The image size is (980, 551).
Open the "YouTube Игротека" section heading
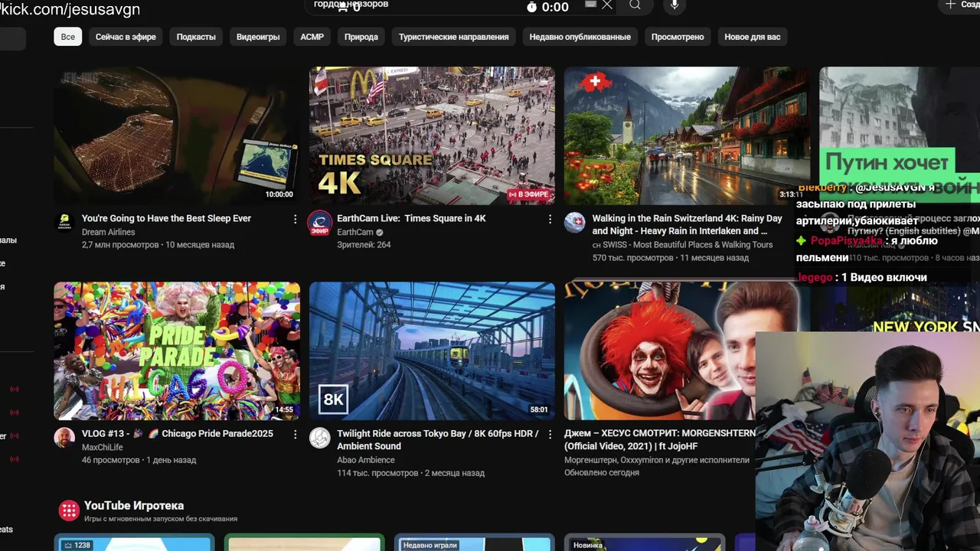(x=134, y=506)
